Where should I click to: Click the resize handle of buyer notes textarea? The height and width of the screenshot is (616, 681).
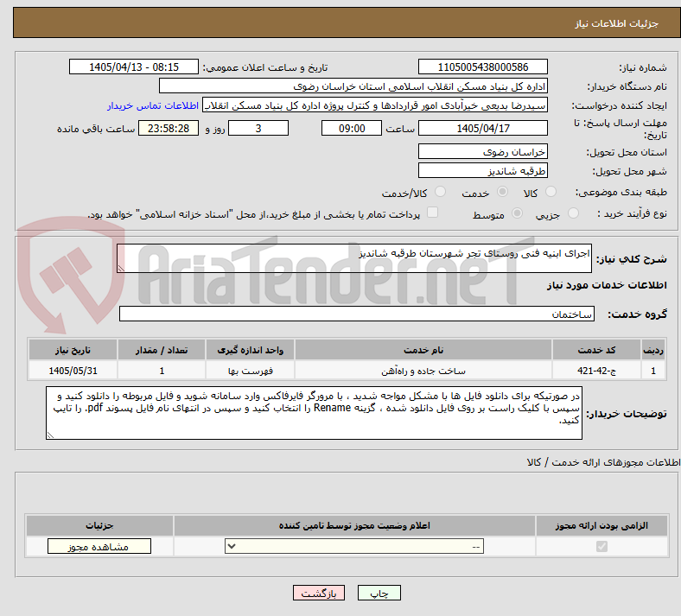pyautogui.click(x=50, y=435)
